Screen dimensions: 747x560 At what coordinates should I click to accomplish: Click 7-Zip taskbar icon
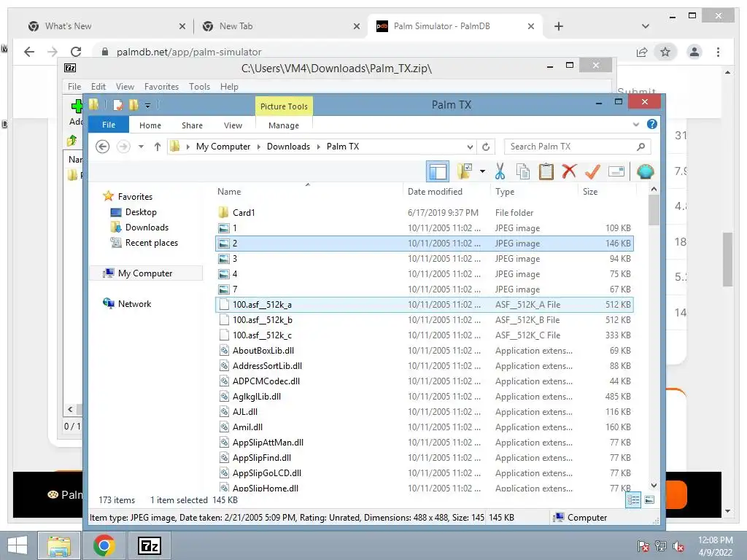click(x=149, y=545)
